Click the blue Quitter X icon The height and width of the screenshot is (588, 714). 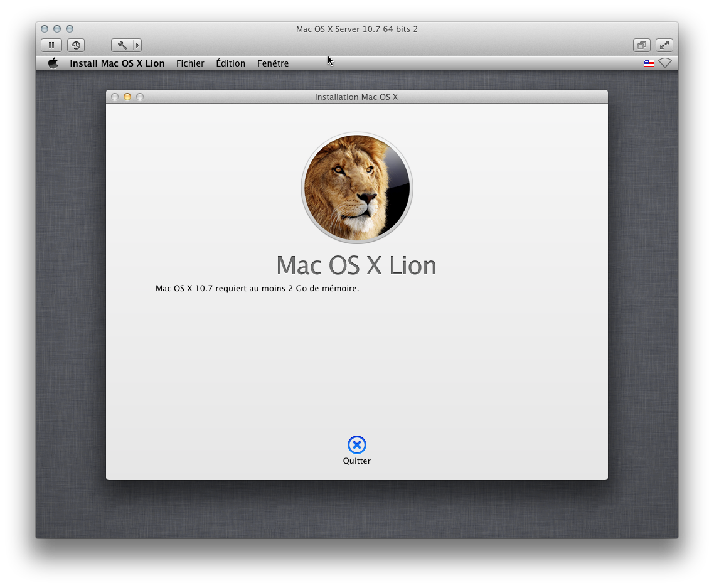pyautogui.click(x=357, y=444)
